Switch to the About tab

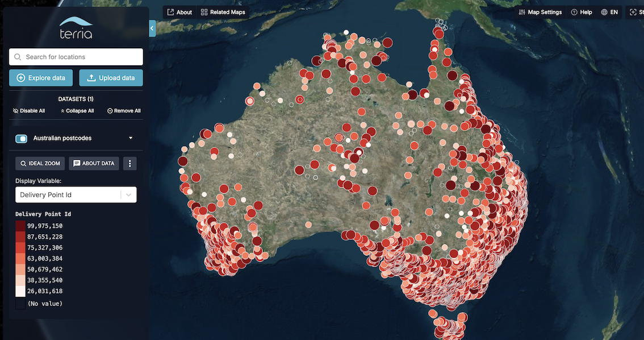[179, 11]
